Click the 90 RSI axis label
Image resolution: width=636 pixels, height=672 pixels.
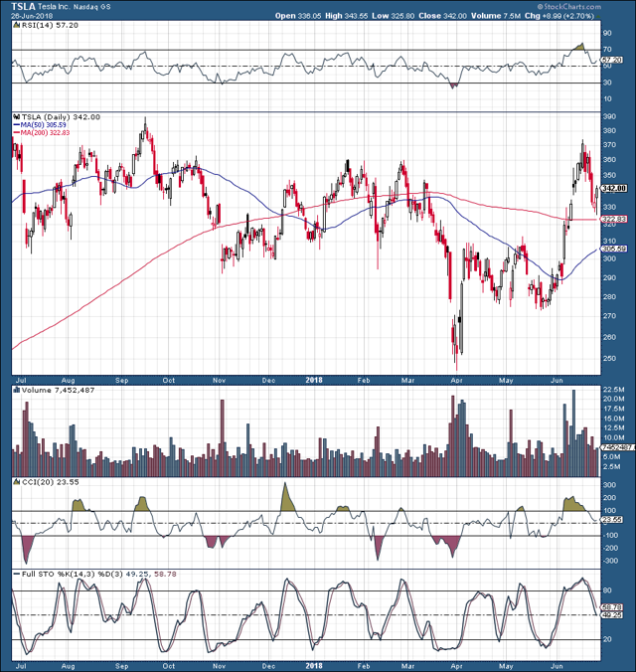pos(607,33)
